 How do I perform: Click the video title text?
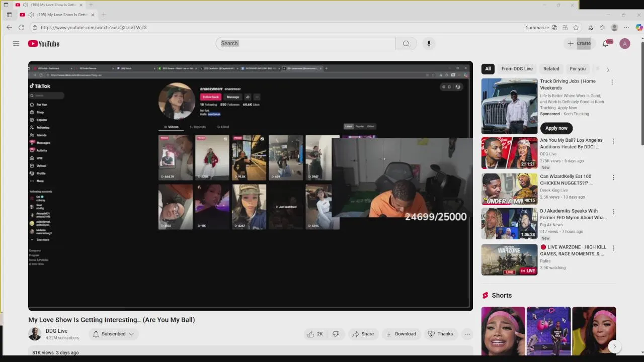112,320
